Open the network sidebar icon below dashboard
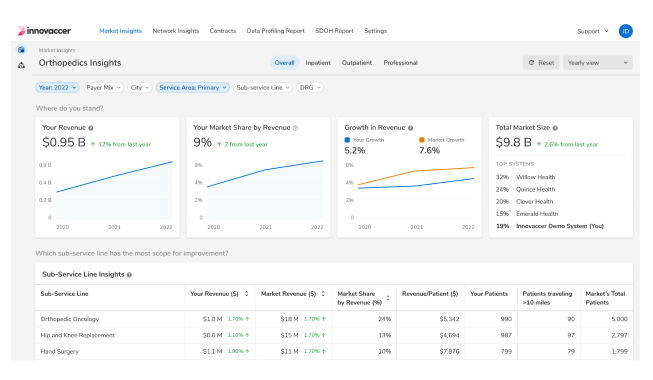Screen dimensions: 653x380 [x=21, y=65]
